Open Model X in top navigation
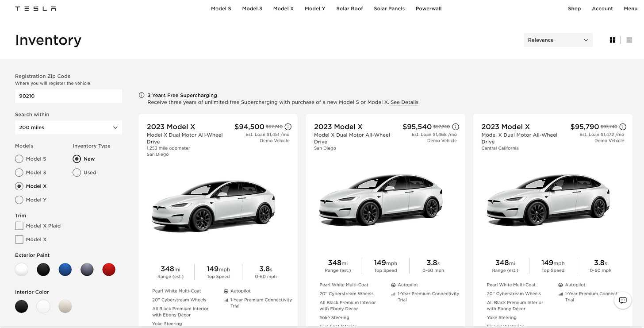The width and height of the screenshot is (644, 328). click(x=284, y=8)
